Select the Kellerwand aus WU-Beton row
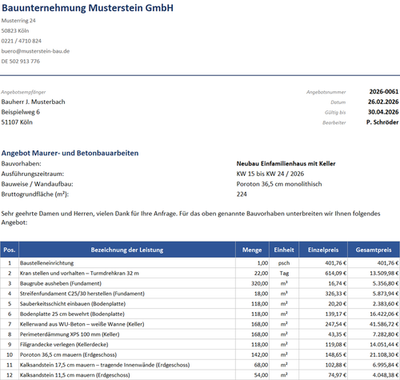This screenshot has height=380, width=400. coord(200,324)
